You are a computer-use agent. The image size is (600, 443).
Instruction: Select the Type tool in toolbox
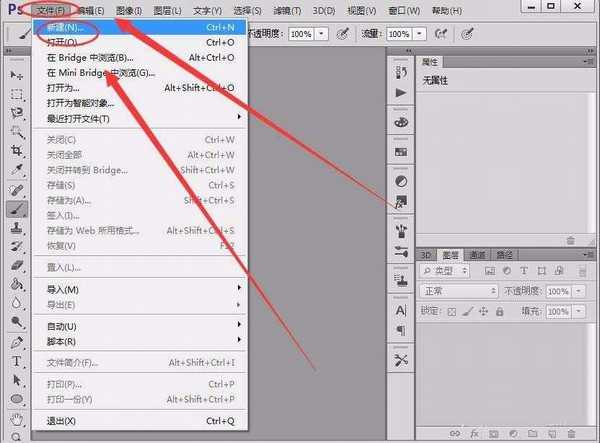tap(17, 361)
